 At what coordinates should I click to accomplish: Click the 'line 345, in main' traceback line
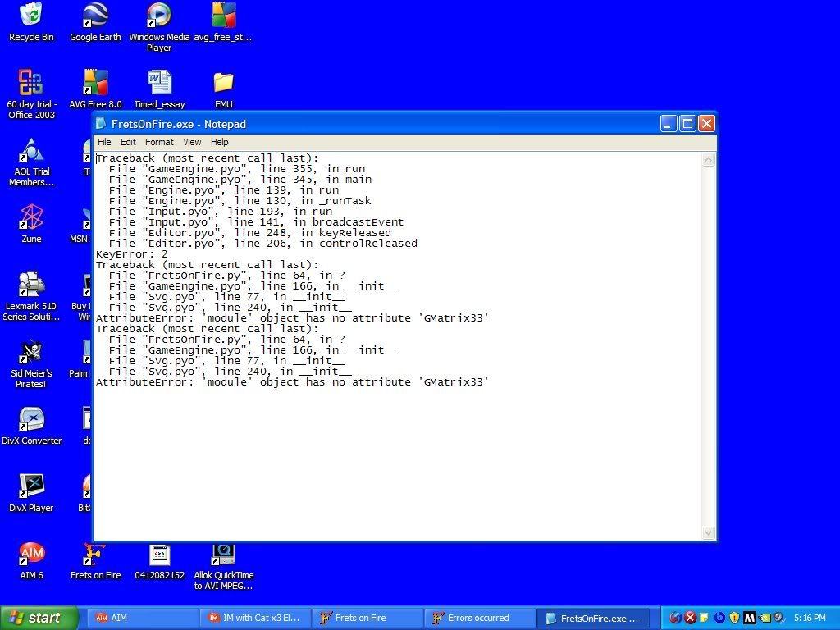[240, 180]
